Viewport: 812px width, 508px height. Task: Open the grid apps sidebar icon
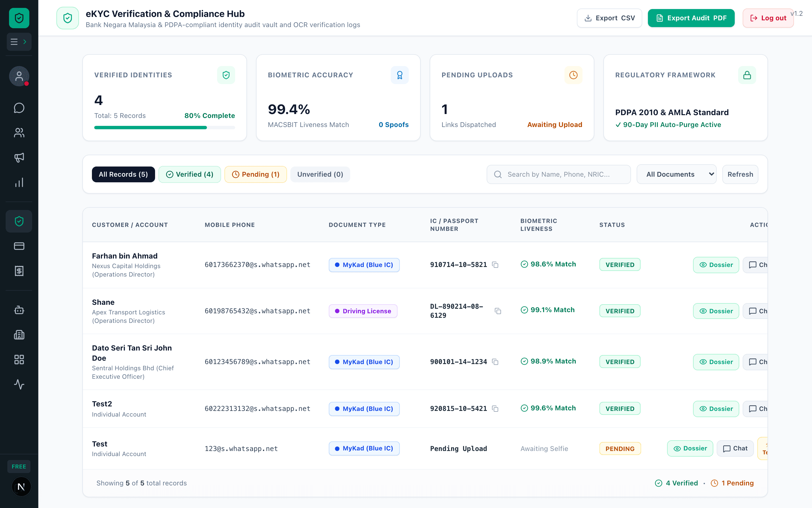click(x=19, y=360)
